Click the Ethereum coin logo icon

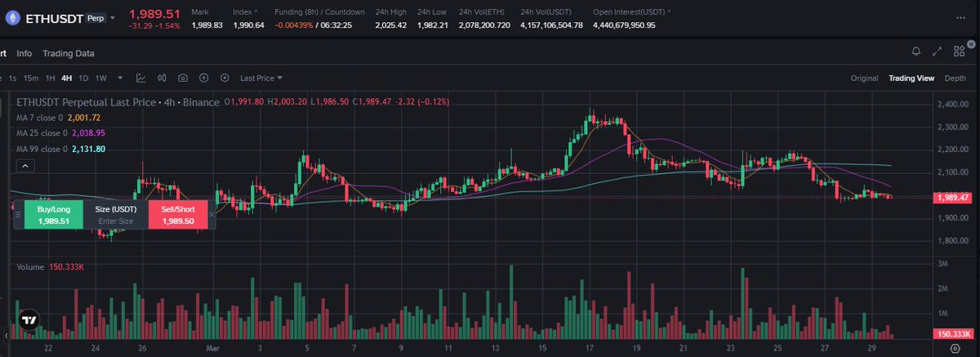[12, 17]
